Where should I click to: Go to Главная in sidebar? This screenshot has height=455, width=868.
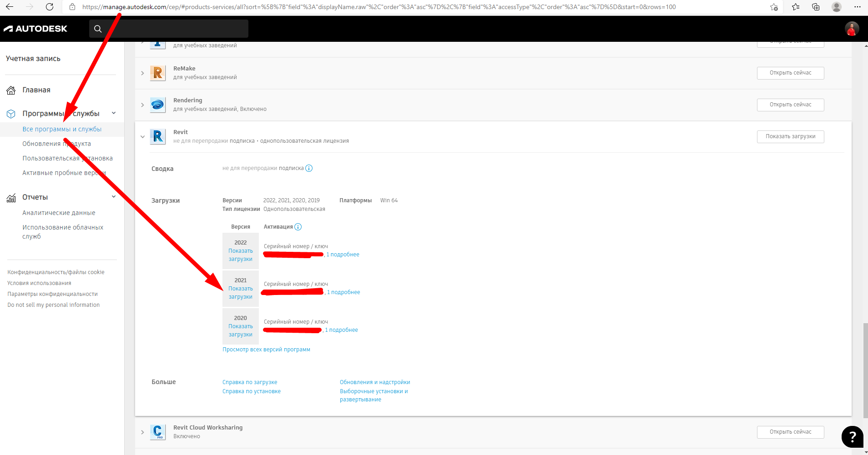[x=36, y=90]
